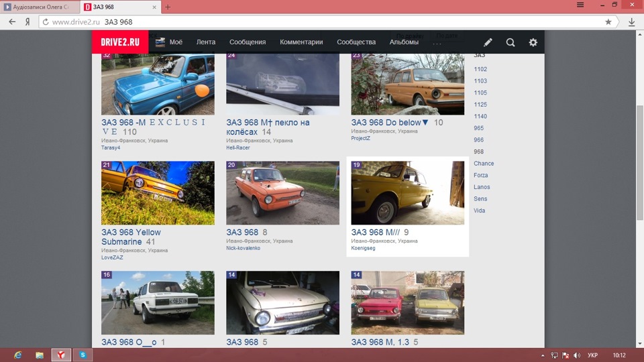Viewport: 644px width, 362px height.
Task: Click white car thumbnail numbered 16
Action: [x=158, y=302]
